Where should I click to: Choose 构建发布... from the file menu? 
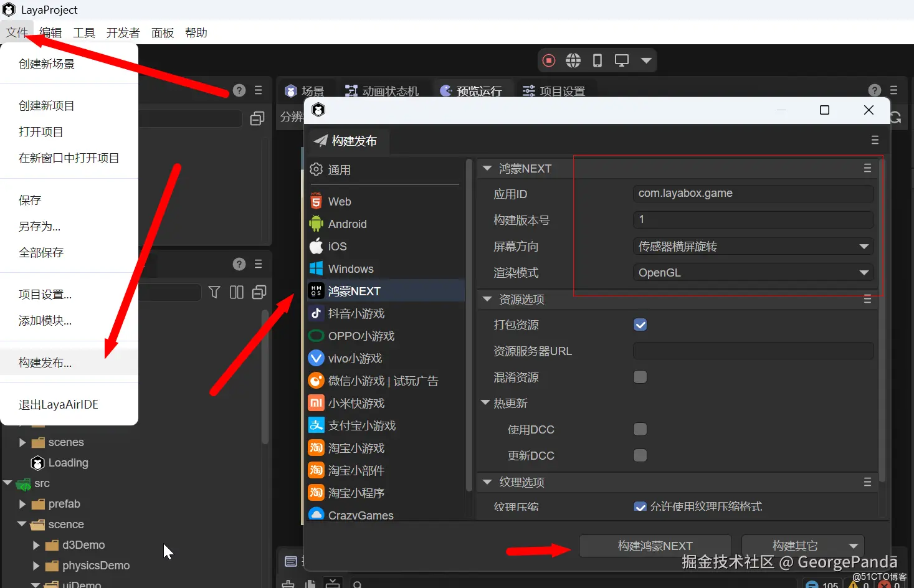[x=44, y=362]
